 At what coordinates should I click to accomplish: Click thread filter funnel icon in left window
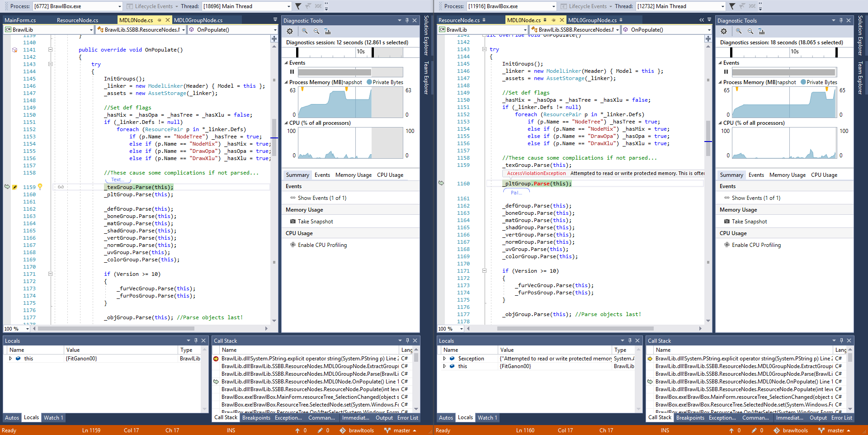pos(298,6)
